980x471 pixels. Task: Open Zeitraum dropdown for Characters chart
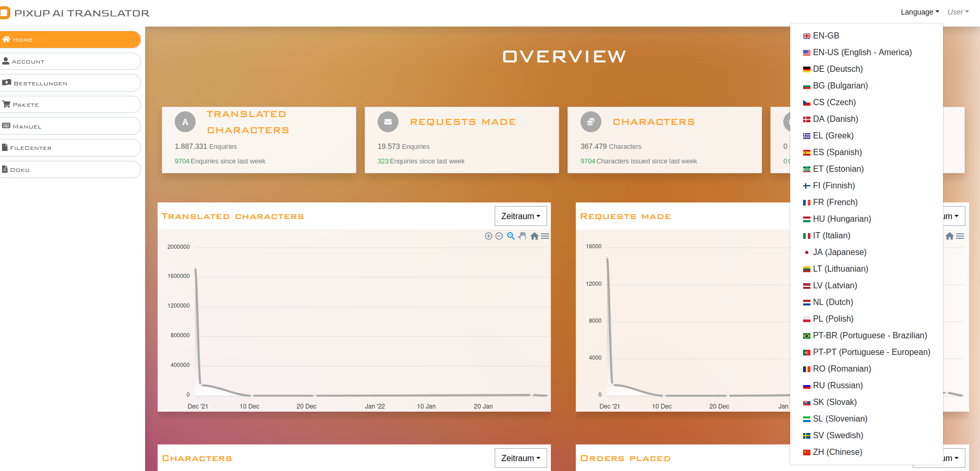tap(520, 458)
